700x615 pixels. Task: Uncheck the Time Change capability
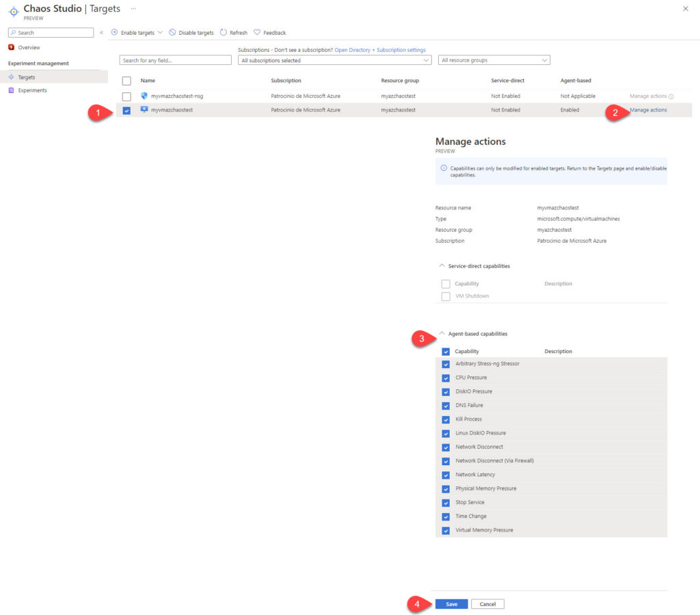point(446,516)
